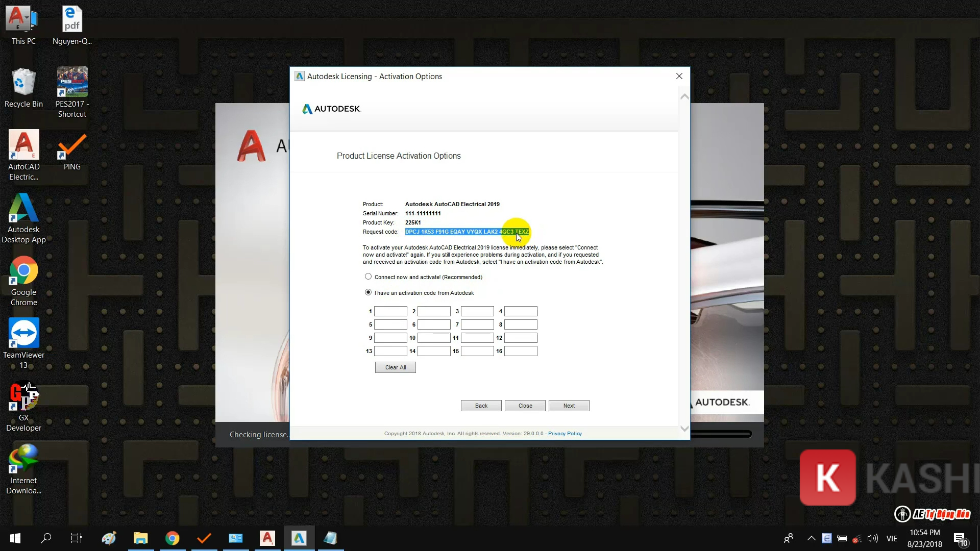This screenshot has width=980, height=551.
Task: Click the battery icon in system tray
Action: [x=842, y=538]
